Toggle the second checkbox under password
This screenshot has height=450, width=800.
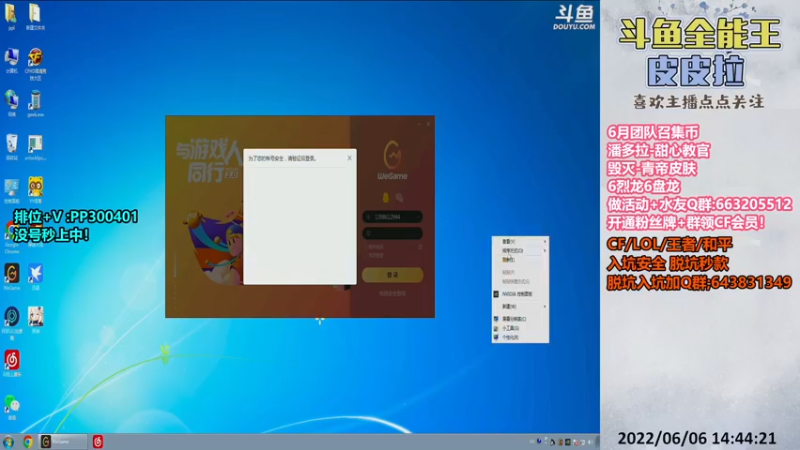tap(367, 255)
